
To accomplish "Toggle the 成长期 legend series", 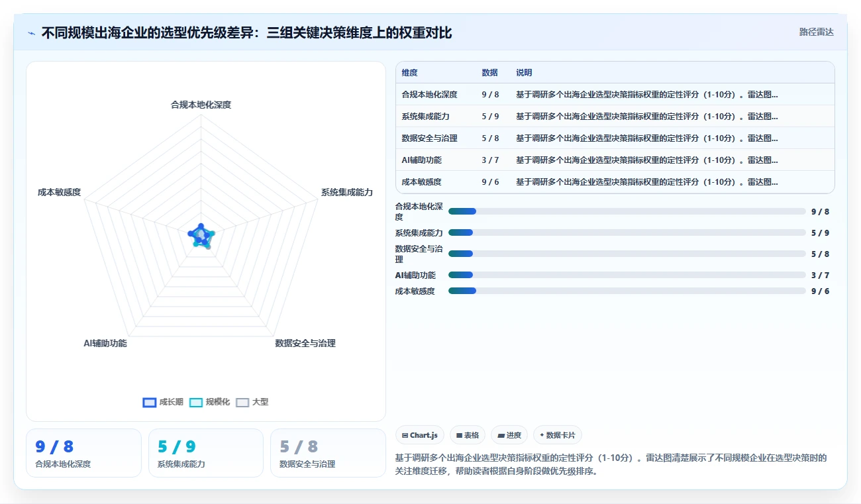I will pyautogui.click(x=163, y=402).
